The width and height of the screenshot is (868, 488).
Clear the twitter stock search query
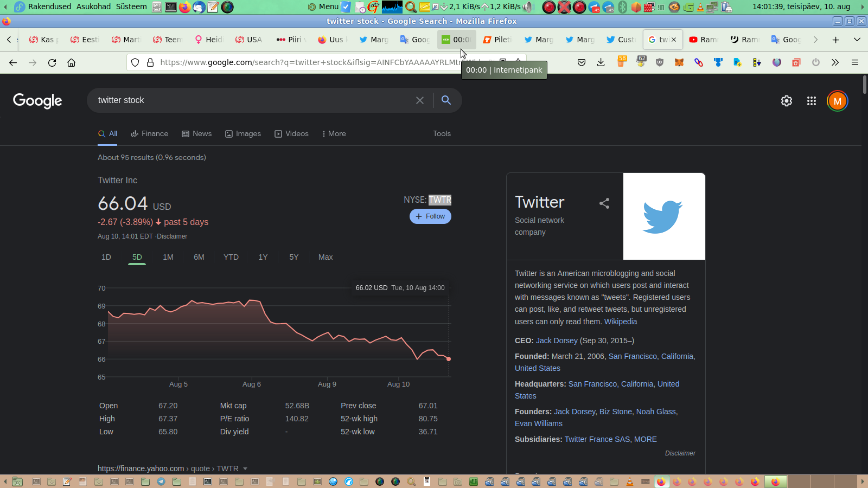420,100
